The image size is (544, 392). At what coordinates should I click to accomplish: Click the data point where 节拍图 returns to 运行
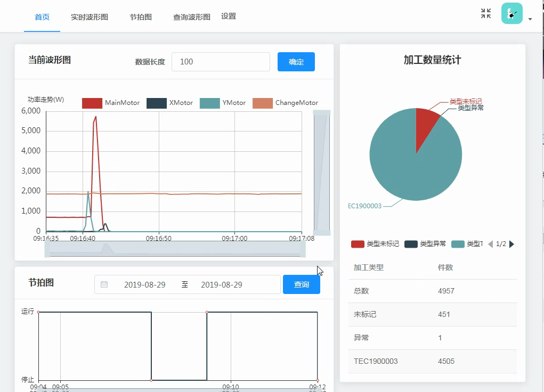[x=207, y=312]
